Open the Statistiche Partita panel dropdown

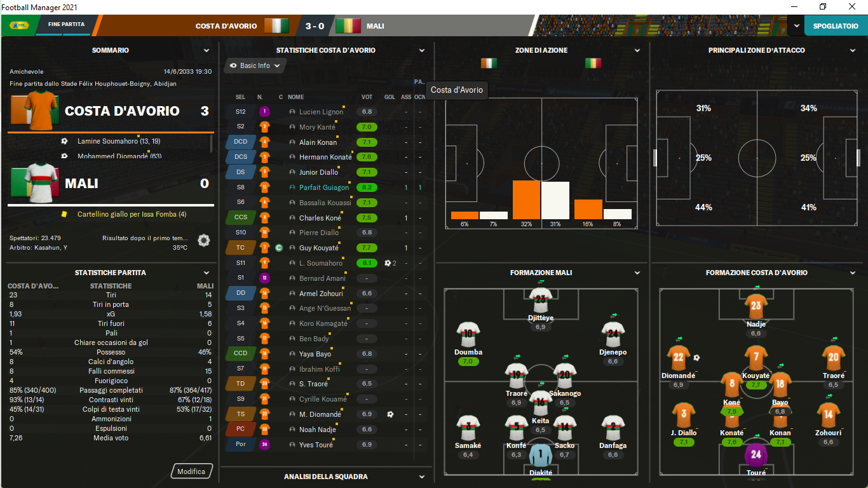click(207, 273)
